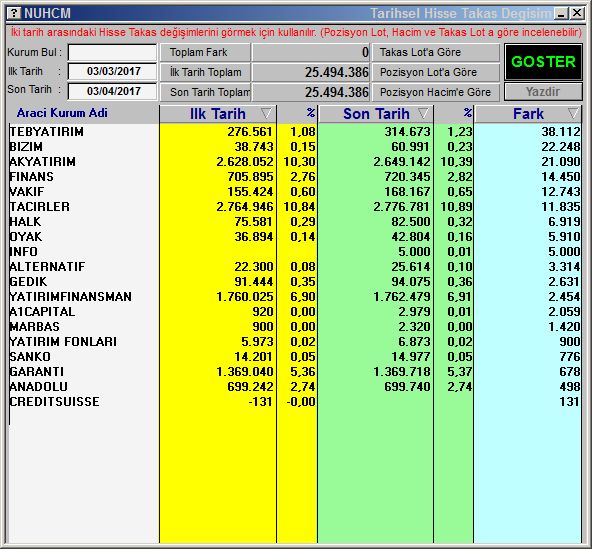592x549 pixels.
Task: Click Fark value 14.450 for FINANS
Action: [x=561, y=177]
